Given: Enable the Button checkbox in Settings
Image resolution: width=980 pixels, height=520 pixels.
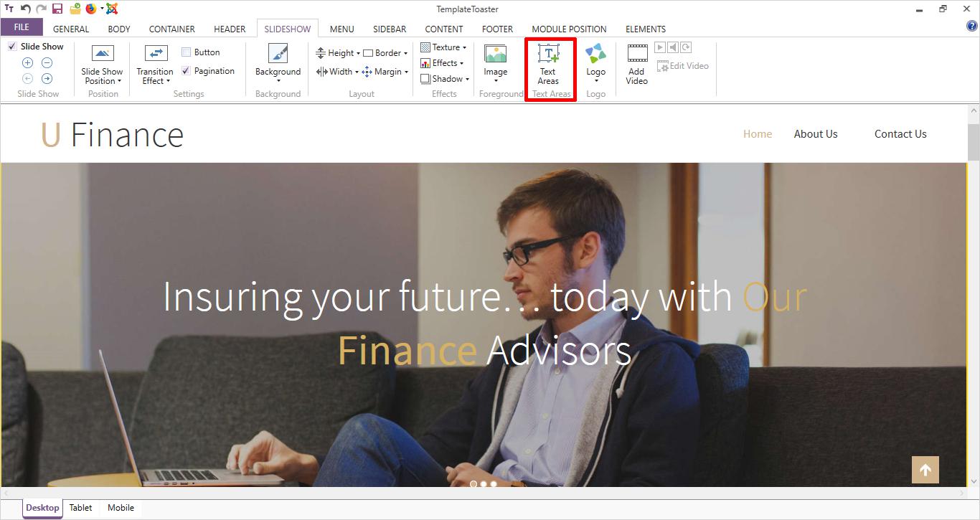Looking at the screenshot, I should tap(187, 52).
